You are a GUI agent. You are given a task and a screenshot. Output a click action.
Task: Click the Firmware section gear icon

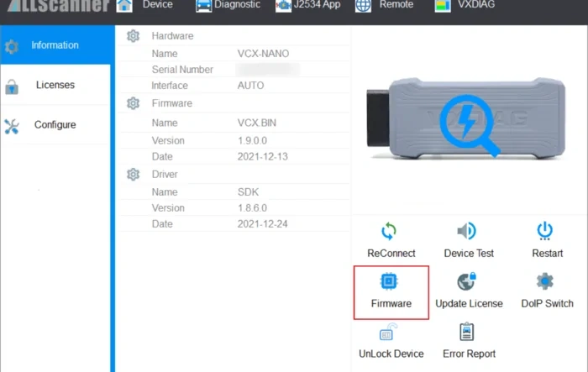click(x=133, y=103)
